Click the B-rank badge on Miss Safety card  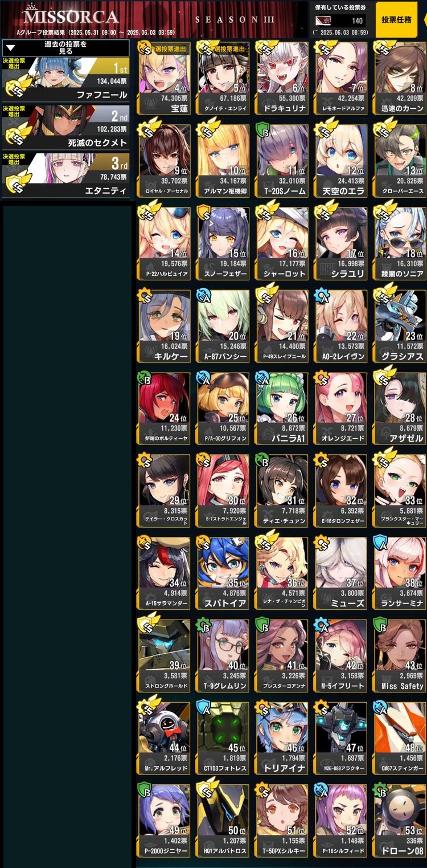tap(381, 626)
